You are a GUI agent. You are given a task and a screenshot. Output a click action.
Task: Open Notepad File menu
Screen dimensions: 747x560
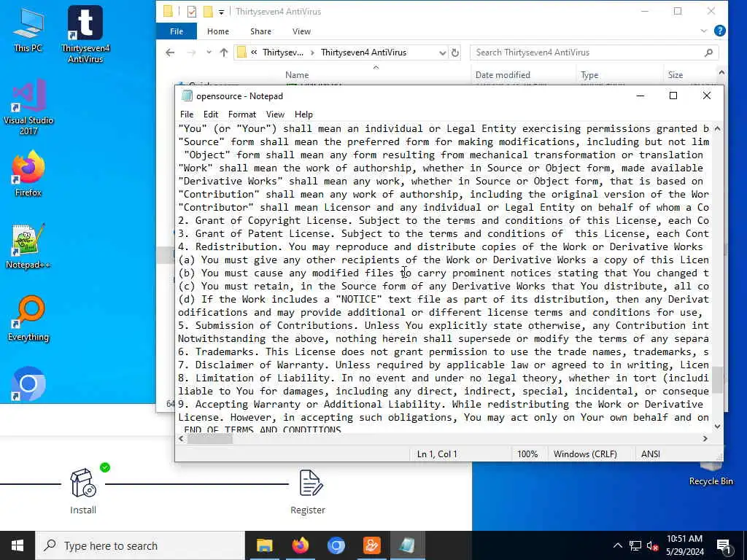(187, 114)
